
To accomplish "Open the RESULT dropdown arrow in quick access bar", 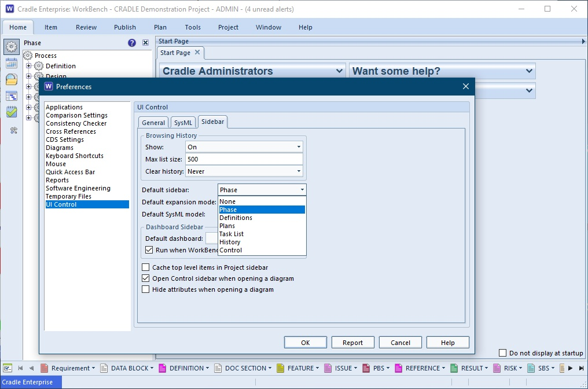I will point(486,368).
